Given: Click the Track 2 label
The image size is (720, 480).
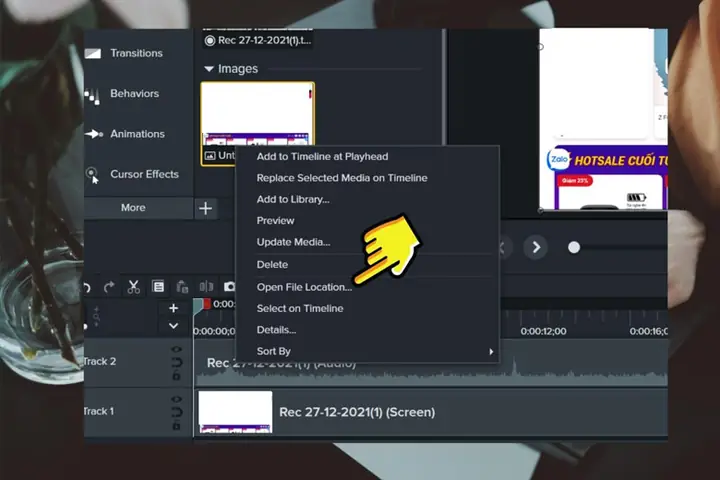Looking at the screenshot, I should click(100, 361).
